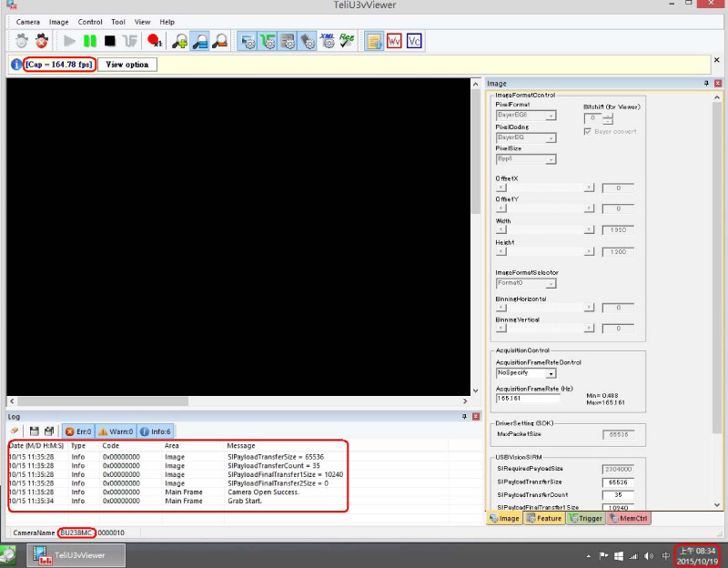The width and height of the screenshot is (728, 568).
Task: Click the Wv waveform icon
Action: (x=394, y=41)
